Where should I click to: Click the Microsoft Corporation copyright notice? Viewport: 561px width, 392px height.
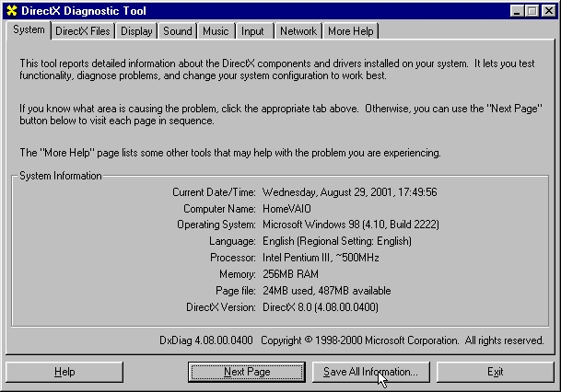click(403, 340)
